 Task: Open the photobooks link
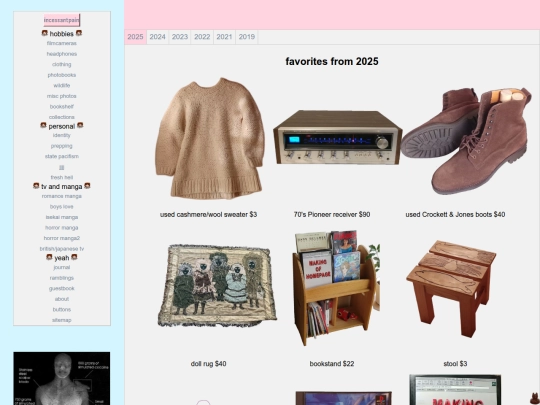click(62, 75)
